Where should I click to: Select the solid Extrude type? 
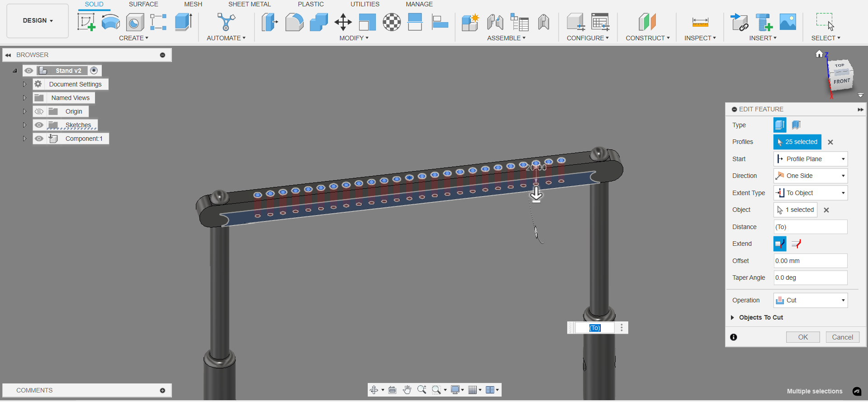tap(780, 125)
